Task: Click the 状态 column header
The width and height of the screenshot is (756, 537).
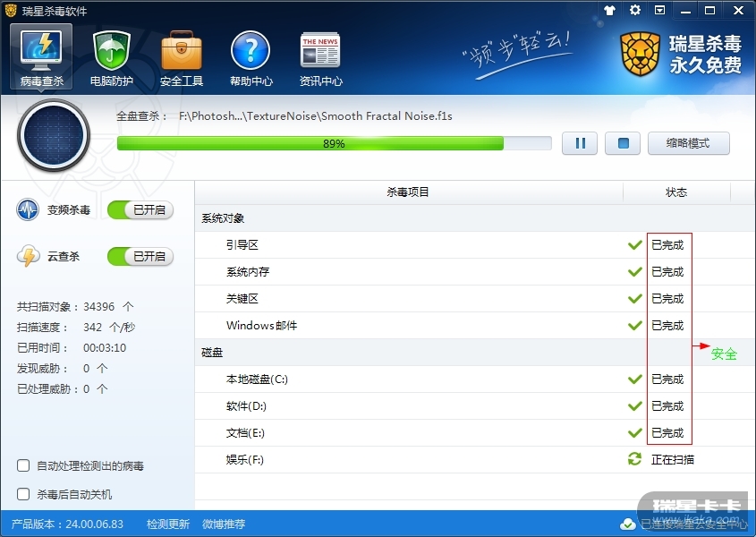Action: (676, 192)
